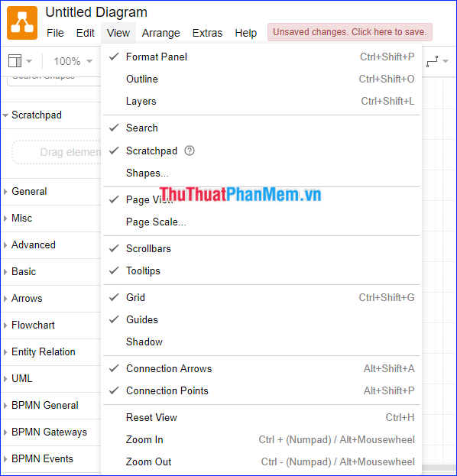Expand the Misc shapes section
This screenshot has height=476, width=457.
(51, 219)
